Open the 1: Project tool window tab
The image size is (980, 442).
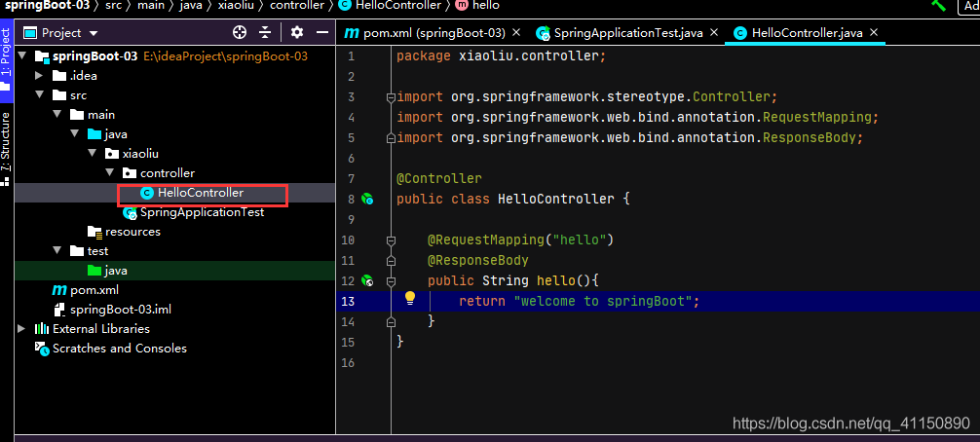coord(6,59)
